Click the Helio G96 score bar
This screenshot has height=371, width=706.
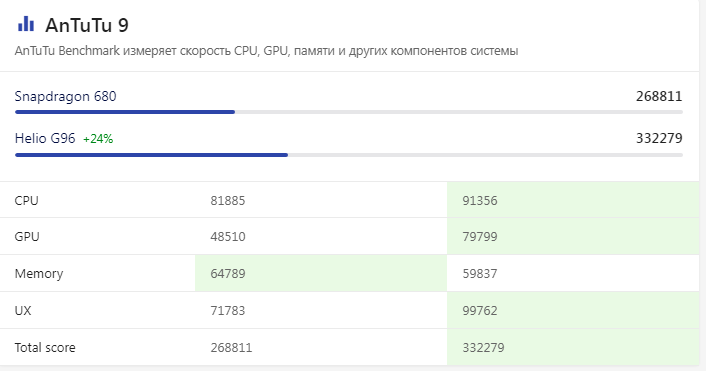click(349, 155)
